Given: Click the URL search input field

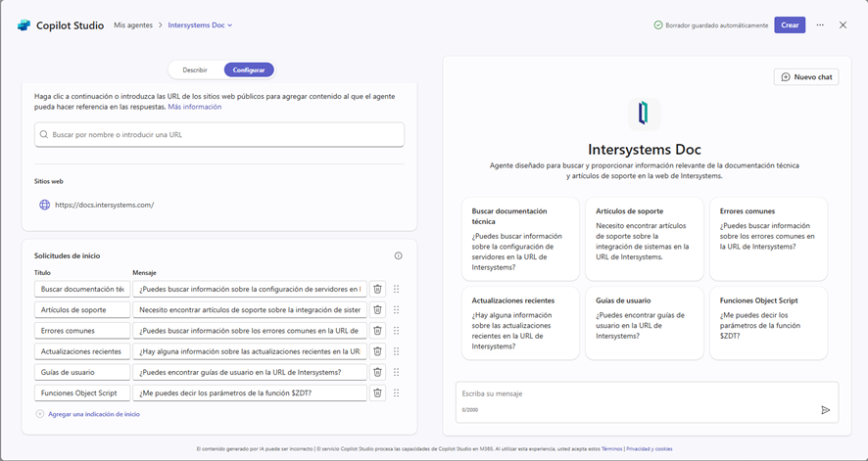Looking at the screenshot, I should [218, 134].
